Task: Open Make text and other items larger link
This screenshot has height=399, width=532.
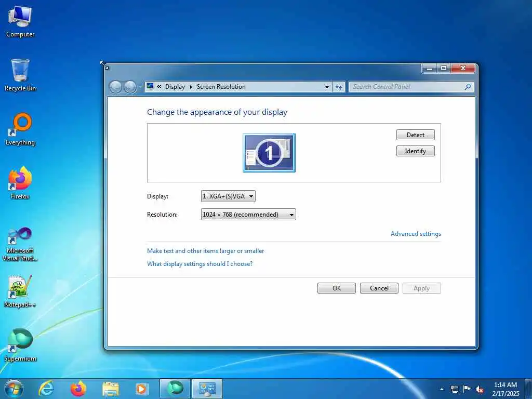Action: click(x=205, y=251)
